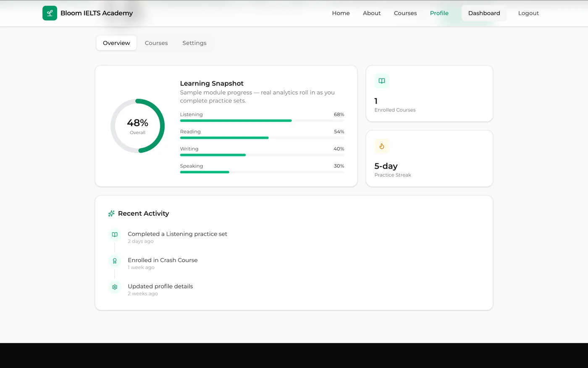Screen dimensions: 588x368
Task: Click the sparkle icon beside Recent Activity
Action: [x=111, y=214]
